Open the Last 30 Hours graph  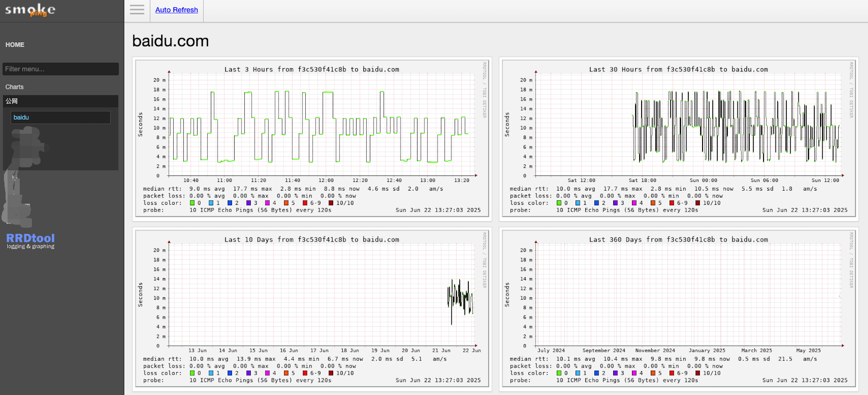679,137
